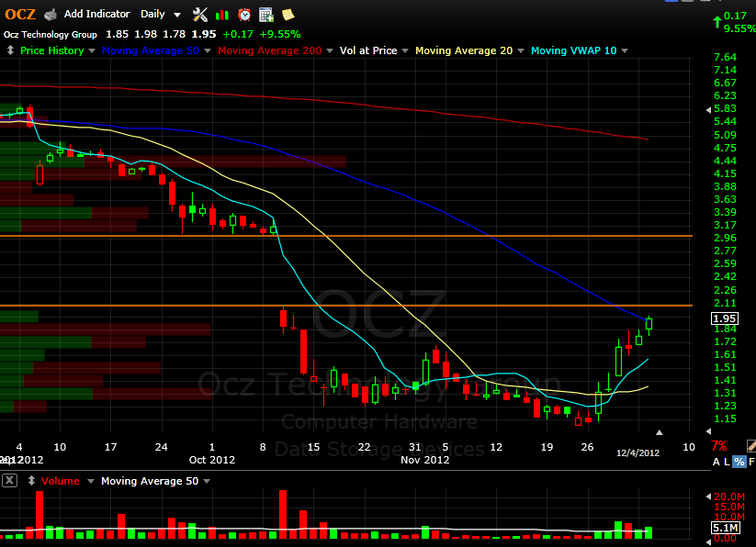Expand Moving Average 200 dropdown arrow

[x=330, y=50]
